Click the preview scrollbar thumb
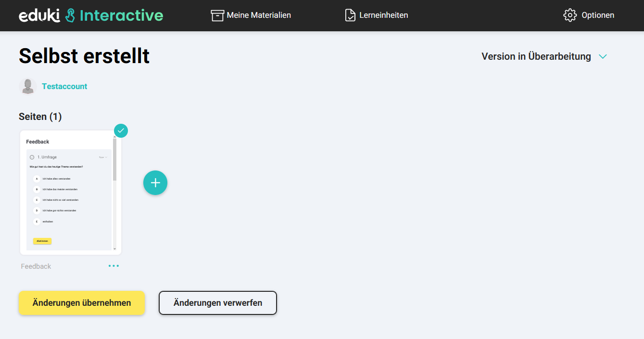 coord(114,159)
